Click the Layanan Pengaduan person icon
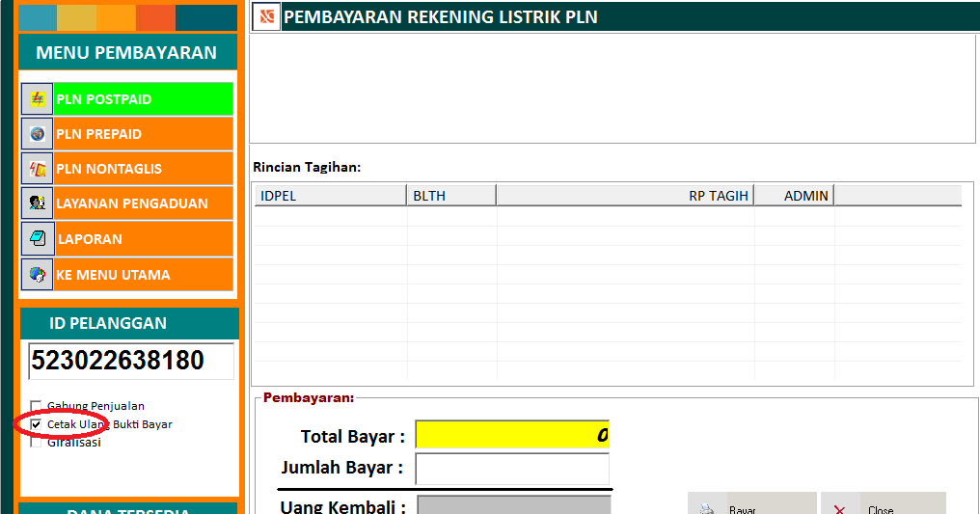This screenshot has width=980, height=514. (x=37, y=203)
